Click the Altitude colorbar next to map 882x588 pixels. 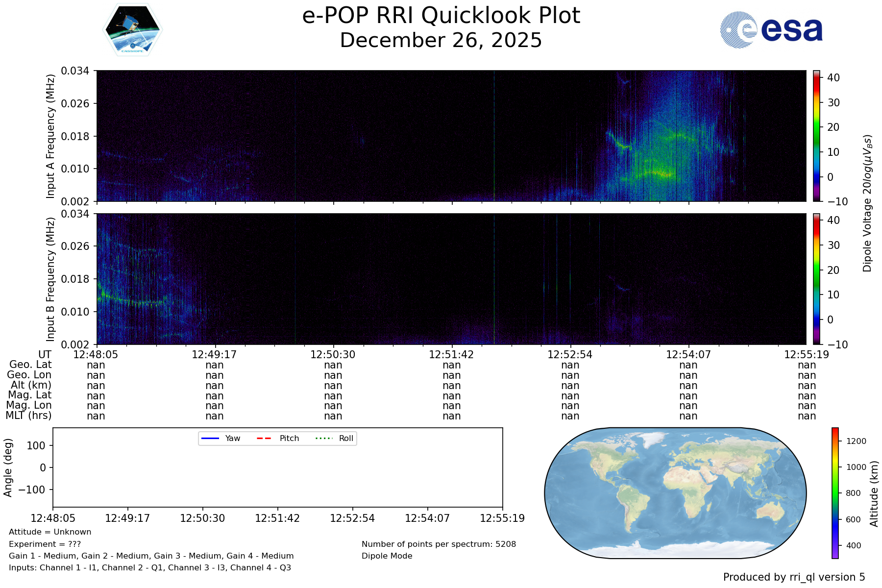tap(835, 493)
